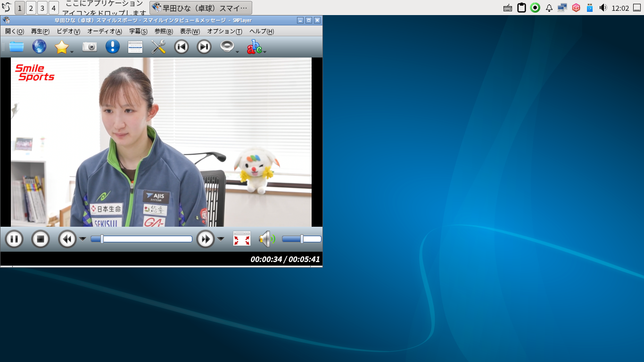Open file using the blue folder icon
Screen dimensions: 644x362
(x=17, y=47)
